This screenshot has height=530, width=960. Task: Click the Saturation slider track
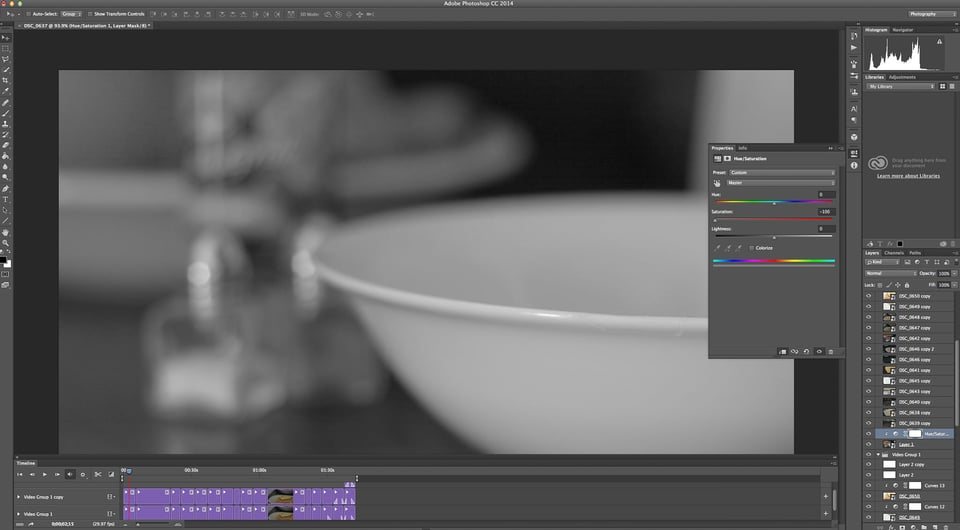(773, 218)
